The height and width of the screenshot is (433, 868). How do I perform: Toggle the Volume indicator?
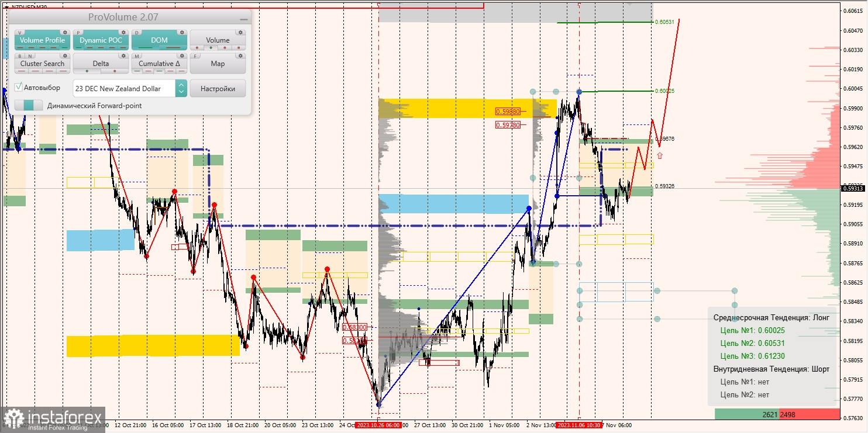(x=218, y=40)
